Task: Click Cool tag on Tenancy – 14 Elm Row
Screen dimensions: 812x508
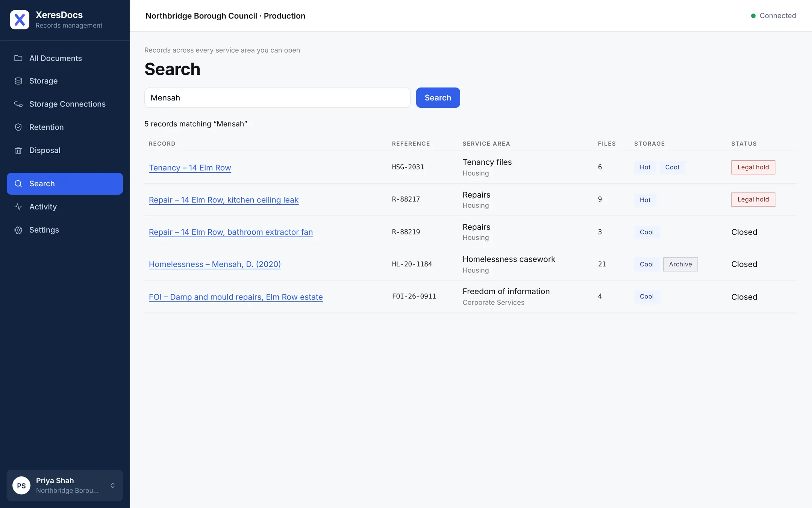Action: 672,167
